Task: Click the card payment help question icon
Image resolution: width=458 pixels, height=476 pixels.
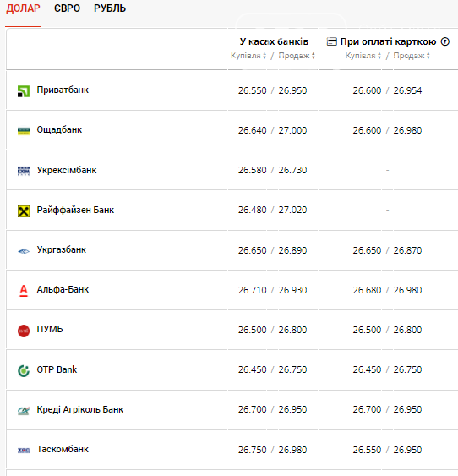Action: tap(445, 41)
